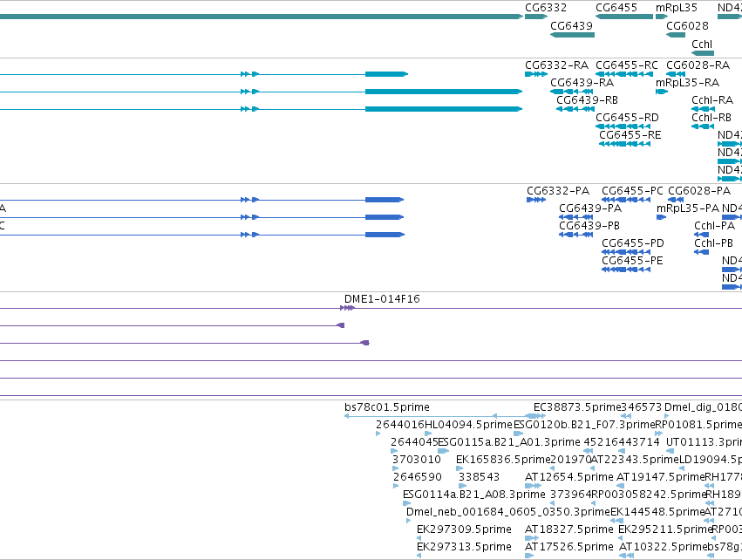Click protein CG6455-PD
The width and height of the screenshot is (742, 560).
(x=633, y=243)
